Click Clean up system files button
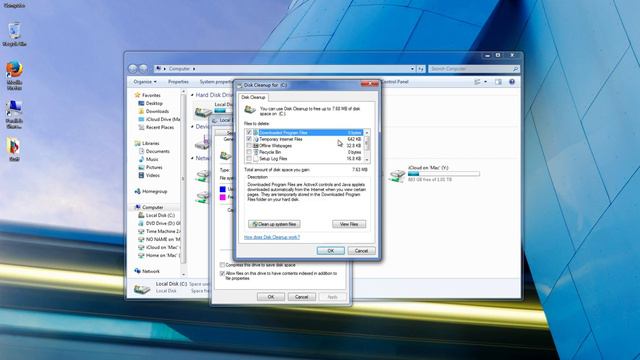The height and width of the screenshot is (360, 640). (274, 224)
